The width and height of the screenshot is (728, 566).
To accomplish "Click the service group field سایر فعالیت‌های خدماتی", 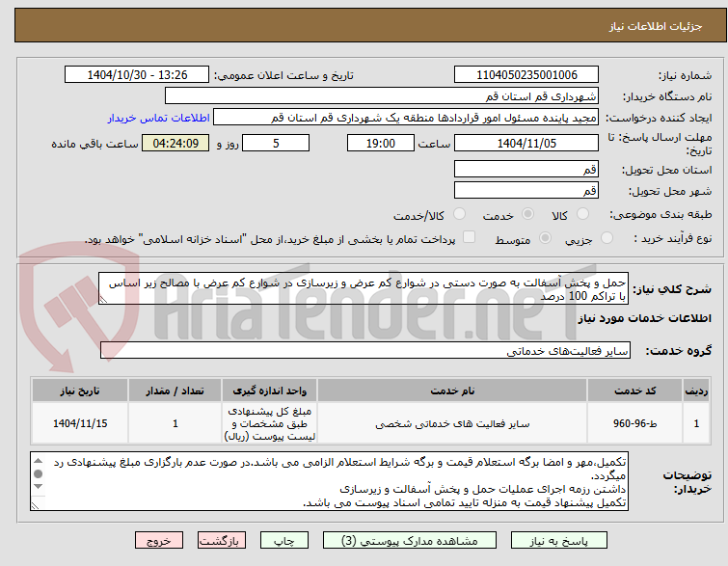I will click(x=365, y=351).
